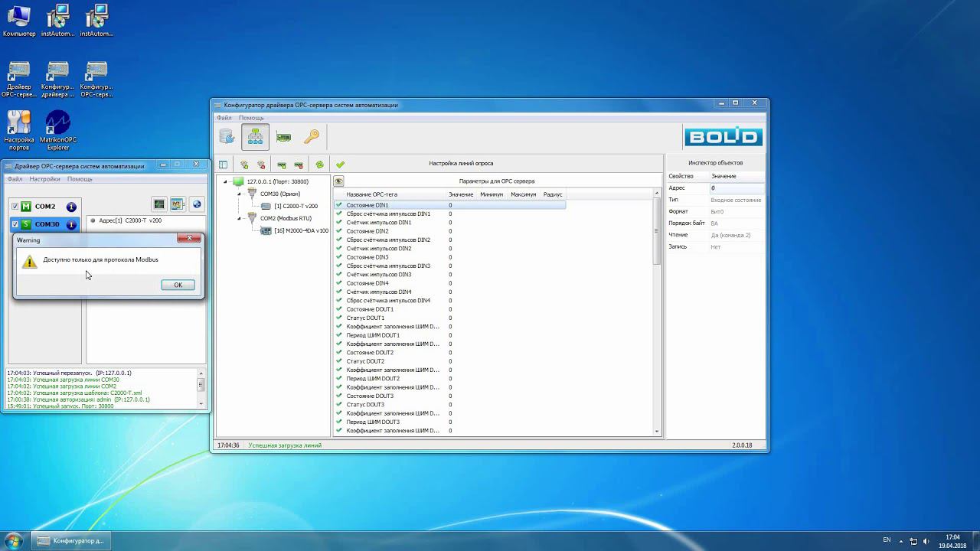Select the [1] C2000-T v200 device
The image size is (980, 551).
(296, 207)
